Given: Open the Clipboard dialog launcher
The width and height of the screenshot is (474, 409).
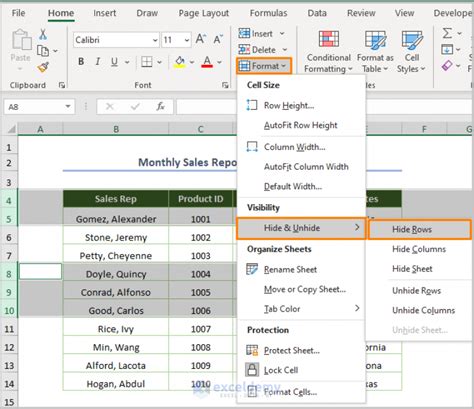Looking at the screenshot, I should coord(62,85).
